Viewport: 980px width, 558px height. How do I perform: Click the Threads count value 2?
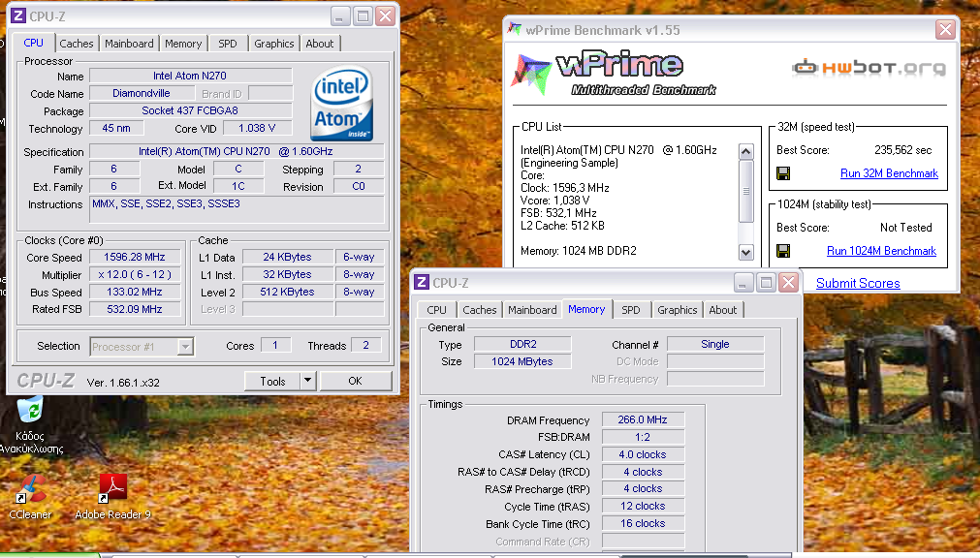(365, 345)
